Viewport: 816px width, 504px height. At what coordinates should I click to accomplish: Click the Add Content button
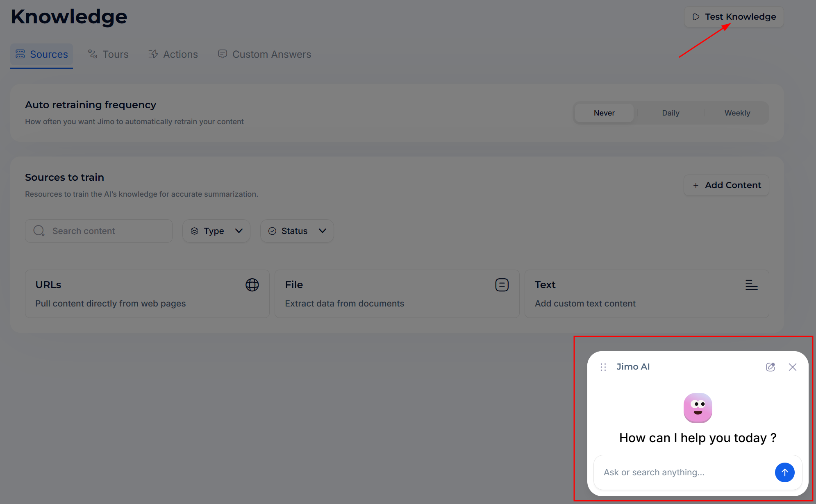(726, 185)
